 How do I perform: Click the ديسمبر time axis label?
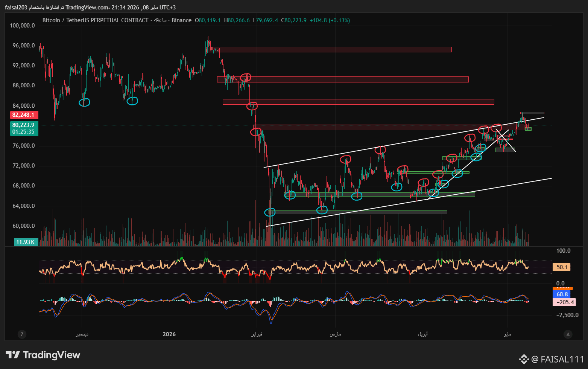click(x=82, y=334)
